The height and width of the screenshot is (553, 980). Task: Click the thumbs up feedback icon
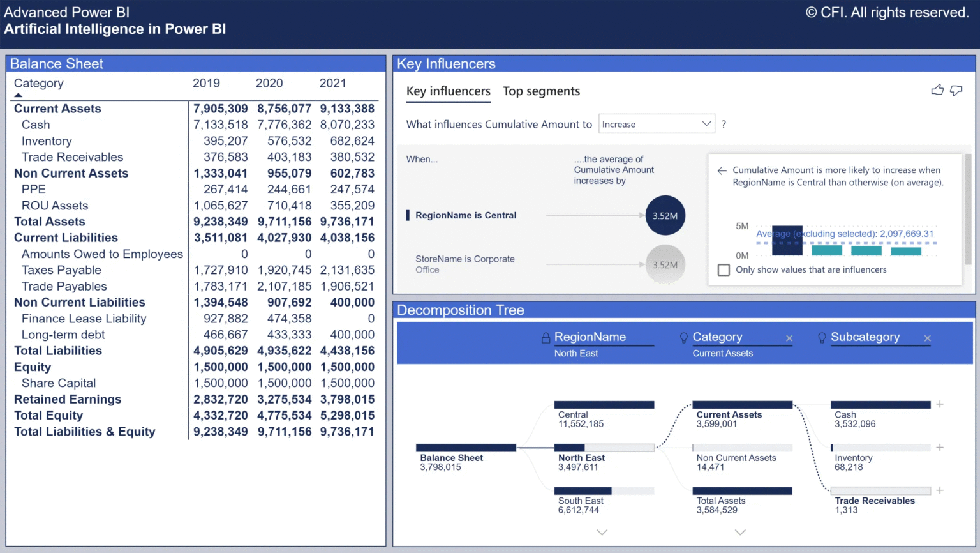pyautogui.click(x=937, y=91)
